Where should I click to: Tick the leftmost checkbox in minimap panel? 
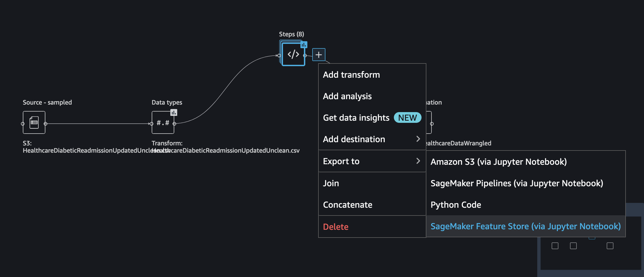click(555, 246)
